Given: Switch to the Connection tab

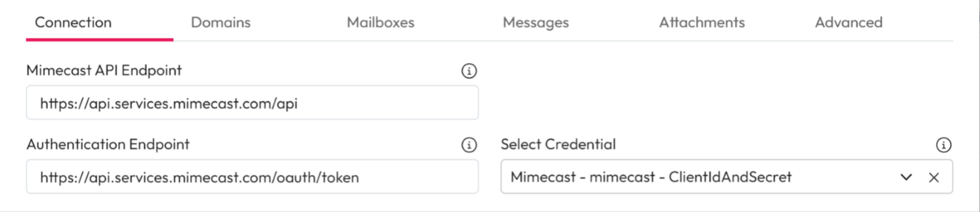Looking at the screenshot, I should tap(73, 23).
